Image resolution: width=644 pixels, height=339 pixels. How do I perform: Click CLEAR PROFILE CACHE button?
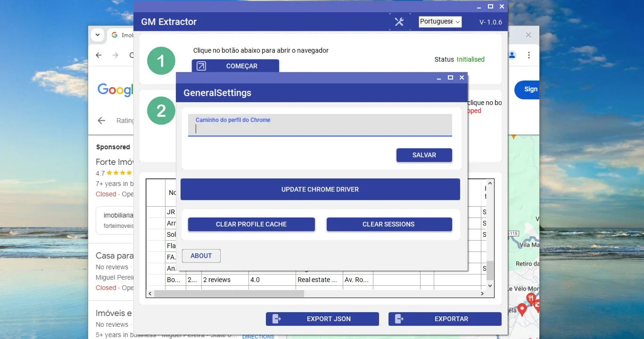251,224
